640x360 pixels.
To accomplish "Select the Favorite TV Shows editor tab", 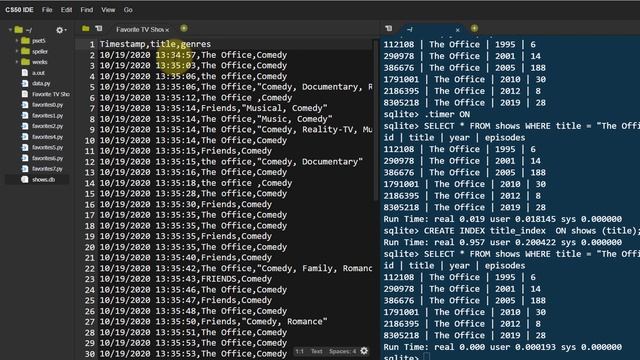I will pyautogui.click(x=140, y=29).
